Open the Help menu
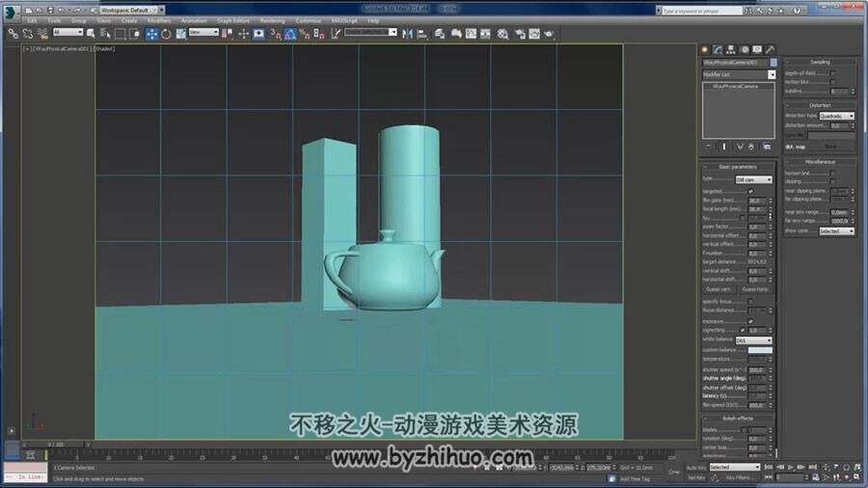 [x=373, y=21]
